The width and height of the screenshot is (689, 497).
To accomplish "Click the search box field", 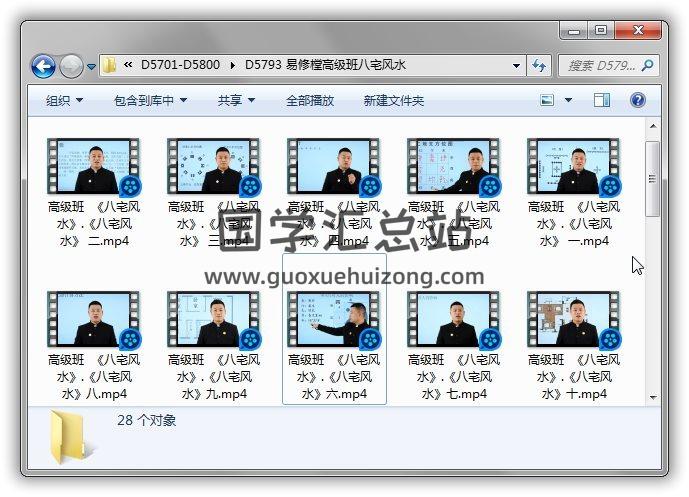I will point(600,66).
